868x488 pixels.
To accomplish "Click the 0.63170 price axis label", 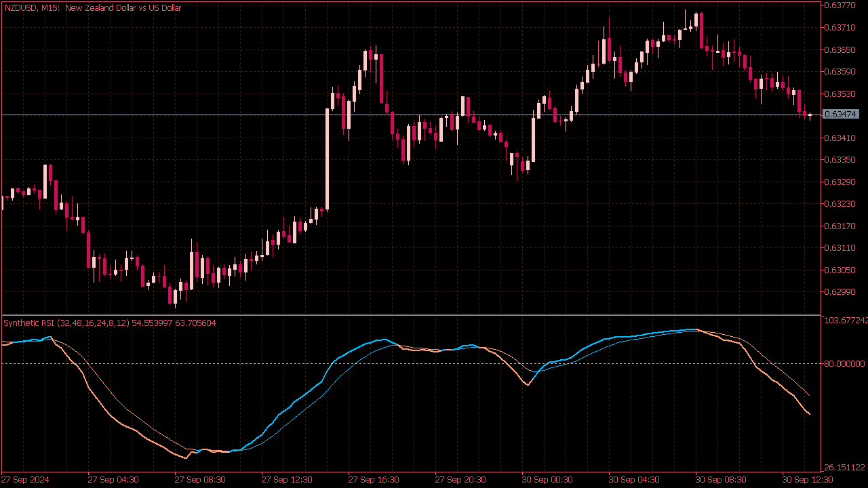I will [x=840, y=226].
